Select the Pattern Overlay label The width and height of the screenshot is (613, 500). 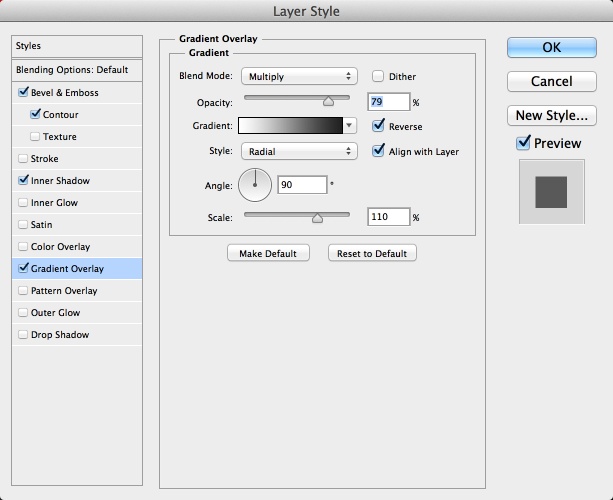point(64,290)
